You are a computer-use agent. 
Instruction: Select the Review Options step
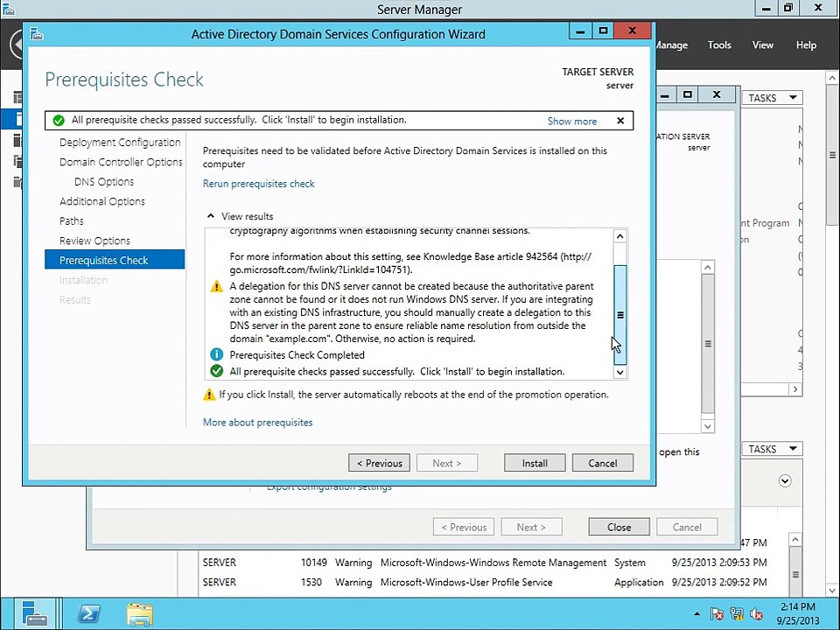pos(94,241)
